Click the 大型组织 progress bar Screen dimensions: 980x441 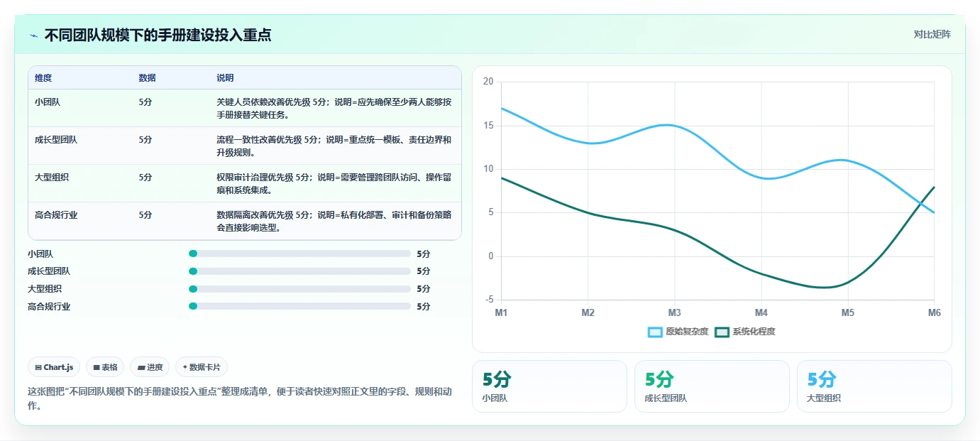[299, 289]
